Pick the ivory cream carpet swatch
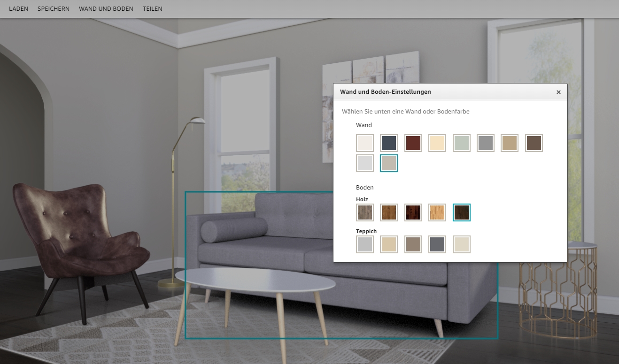Viewport: 619px width, 364px height. (x=462, y=244)
